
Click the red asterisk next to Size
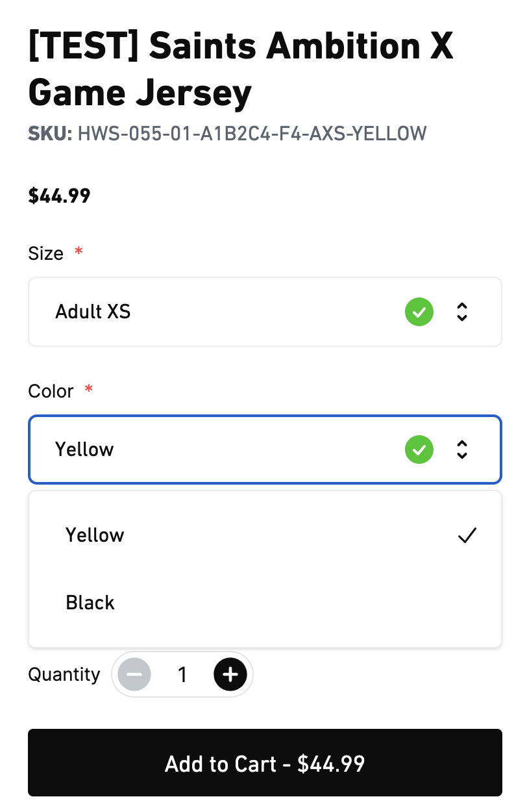(x=79, y=252)
